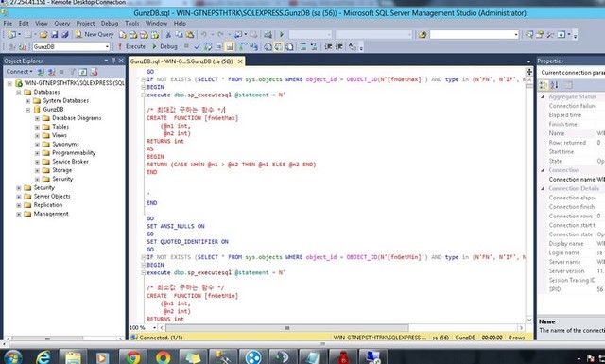605x364 pixels.
Task: Click the Cut scissors icon
Action: [168, 35]
